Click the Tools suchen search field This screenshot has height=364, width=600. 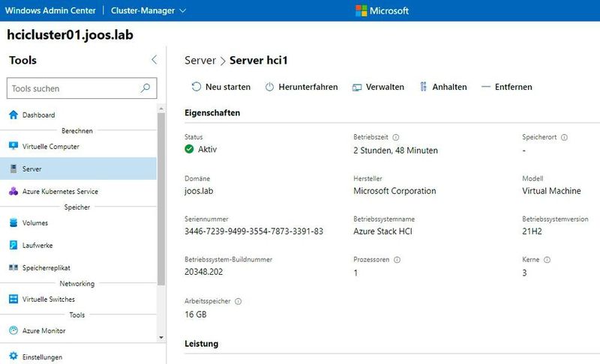pyautogui.click(x=82, y=88)
